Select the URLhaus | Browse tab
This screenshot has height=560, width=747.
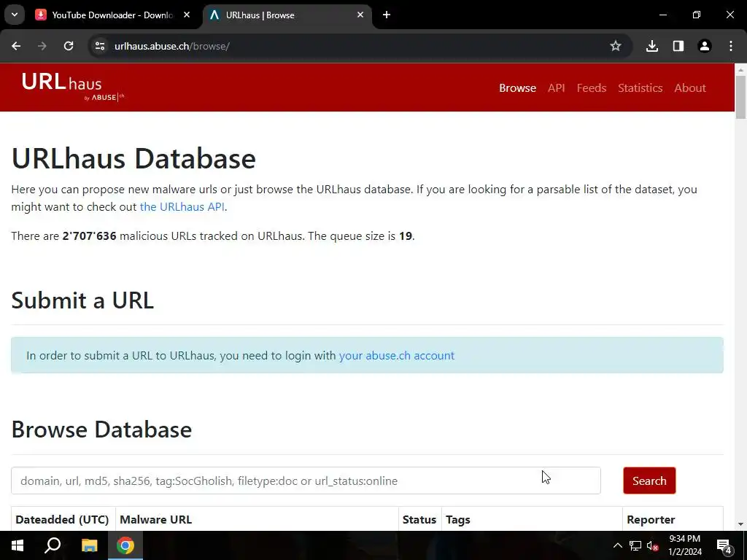[287, 15]
